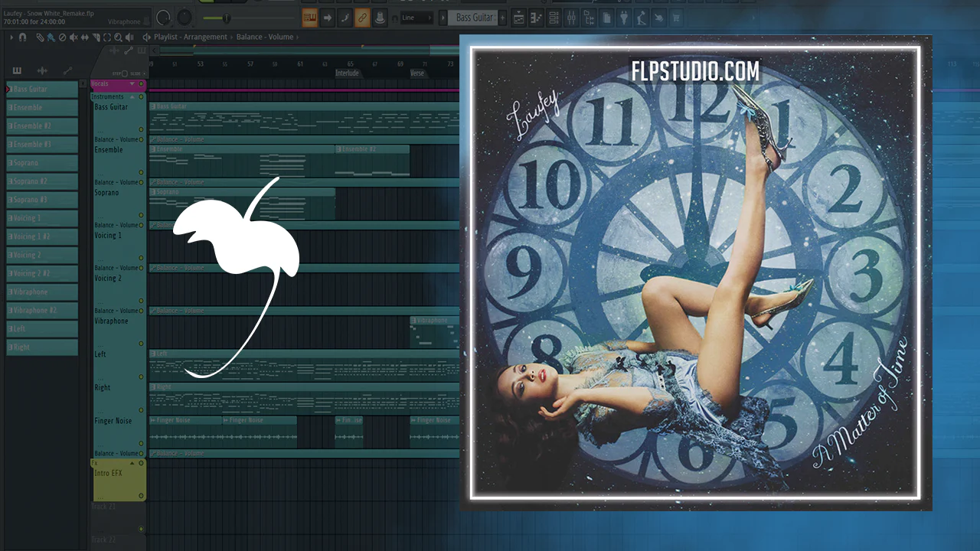
Task: Select the Slip tool in playlist toolbar
Action: point(85,37)
